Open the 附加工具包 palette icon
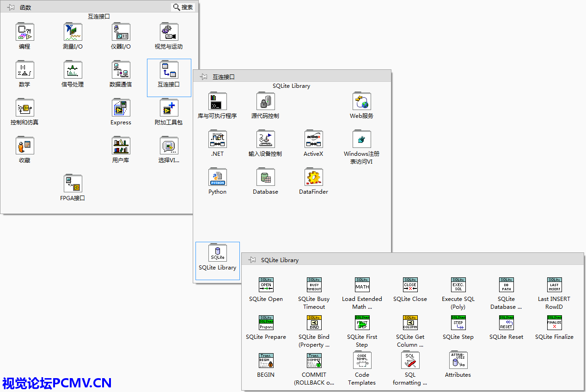Screen dimensions: 586x392 click(x=169, y=108)
